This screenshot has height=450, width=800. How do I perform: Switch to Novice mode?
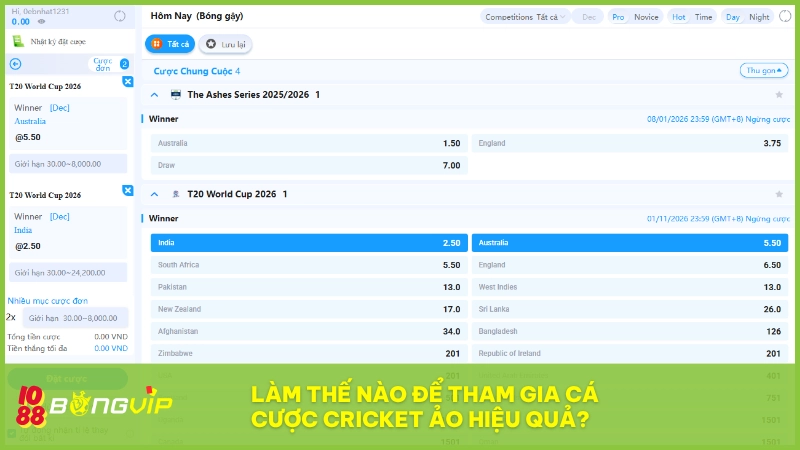click(x=646, y=17)
